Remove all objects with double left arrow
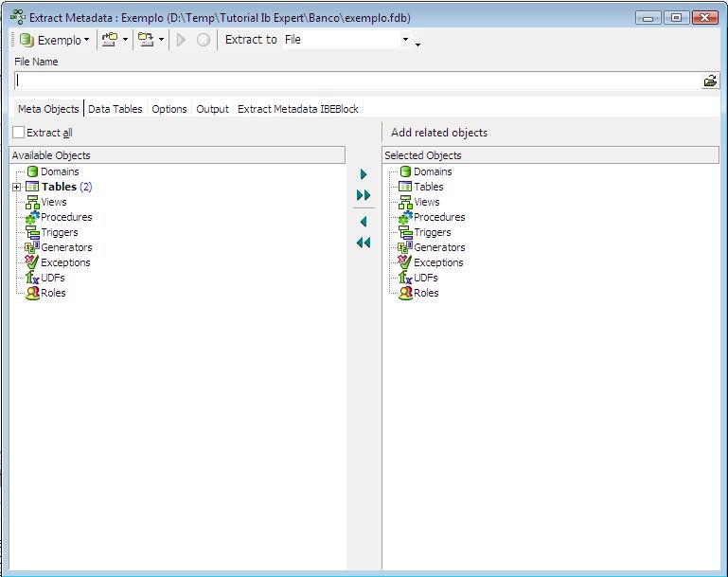Screen dimensions: 728x577 coord(364,243)
